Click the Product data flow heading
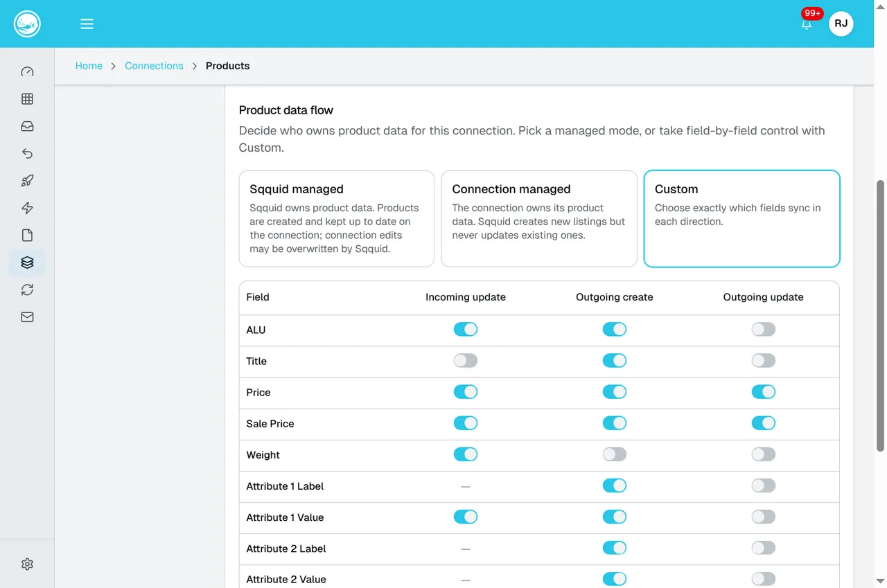Screen dimensions: 887x588 (x=286, y=110)
